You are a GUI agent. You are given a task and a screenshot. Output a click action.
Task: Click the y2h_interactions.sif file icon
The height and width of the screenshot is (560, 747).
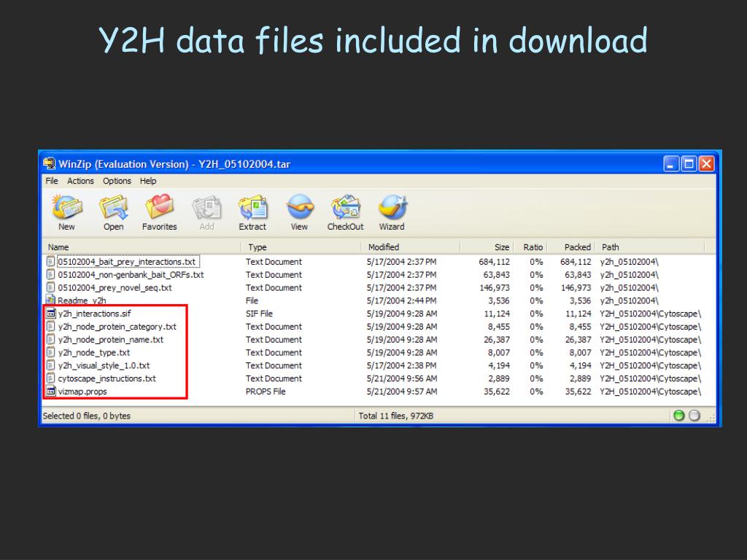(50, 314)
